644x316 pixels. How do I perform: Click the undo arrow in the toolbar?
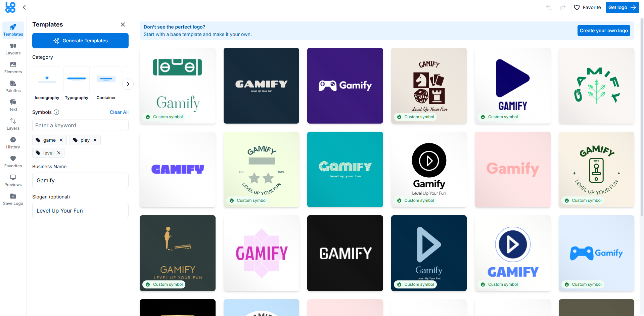tap(548, 7)
